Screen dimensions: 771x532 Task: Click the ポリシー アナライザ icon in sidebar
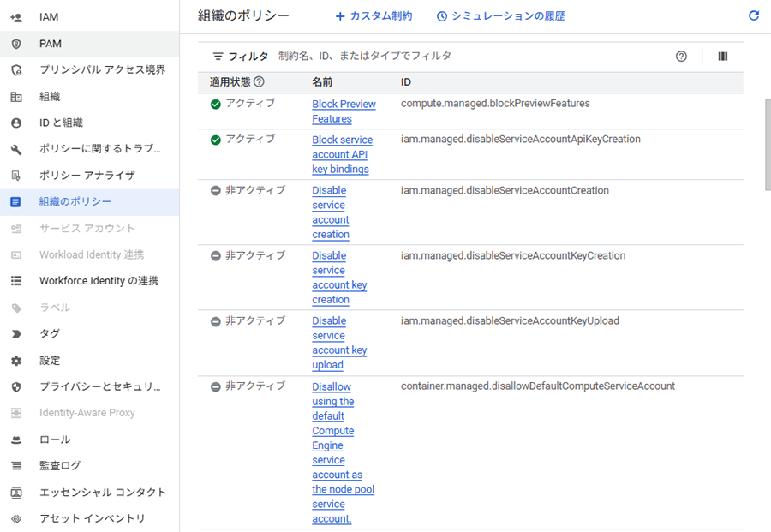(x=15, y=176)
